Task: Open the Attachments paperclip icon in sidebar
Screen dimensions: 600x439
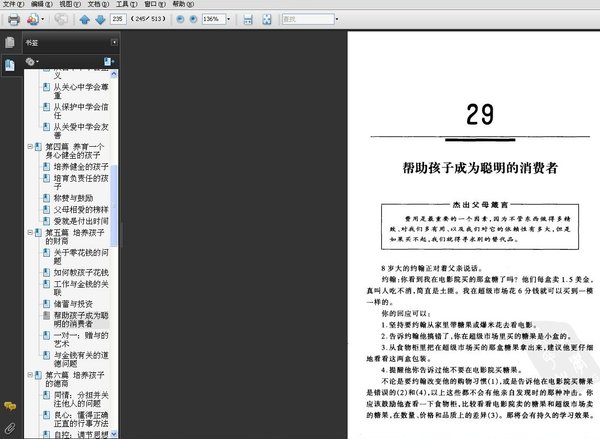Action: tap(10, 428)
